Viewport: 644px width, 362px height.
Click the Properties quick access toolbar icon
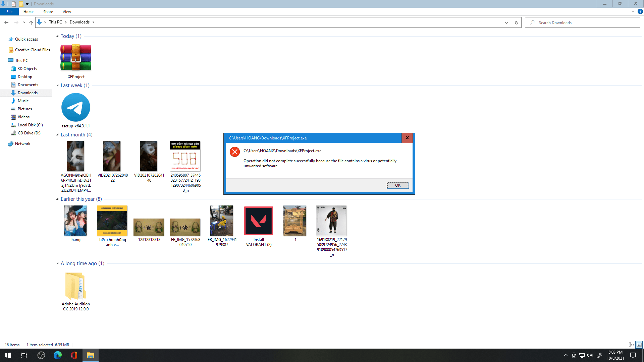click(14, 4)
